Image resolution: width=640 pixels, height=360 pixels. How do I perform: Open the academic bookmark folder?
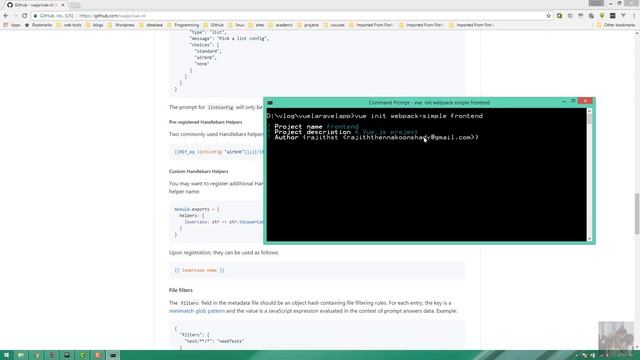280,25
